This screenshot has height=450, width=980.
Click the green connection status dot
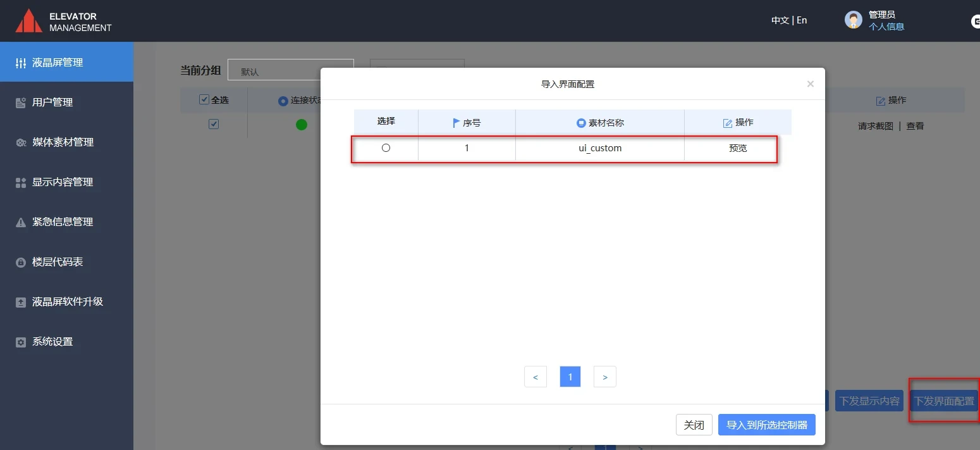click(302, 125)
